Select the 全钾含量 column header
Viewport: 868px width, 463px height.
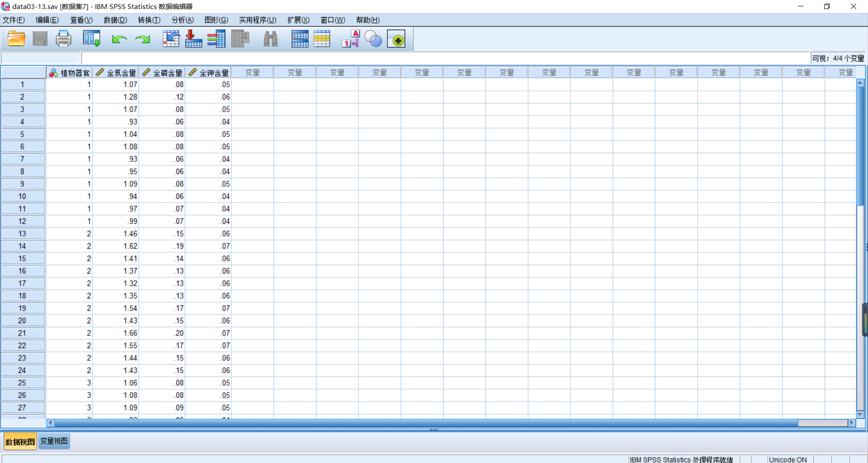[x=208, y=73]
